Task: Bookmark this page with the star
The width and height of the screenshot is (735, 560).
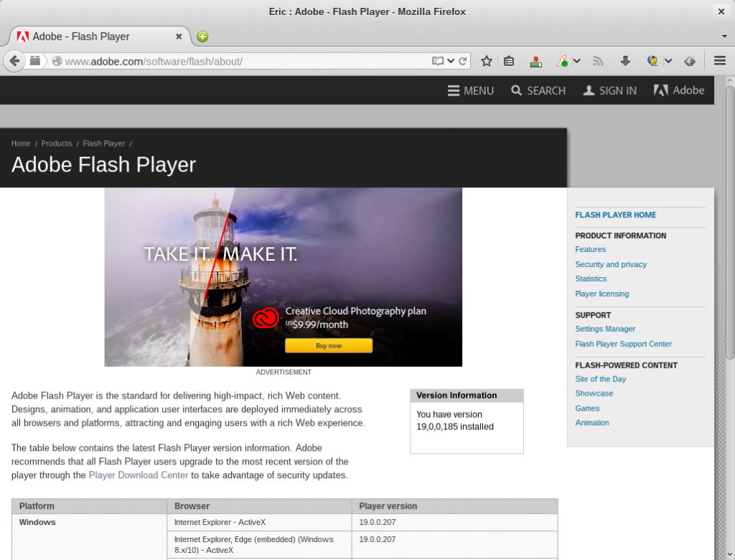Action: pos(487,61)
